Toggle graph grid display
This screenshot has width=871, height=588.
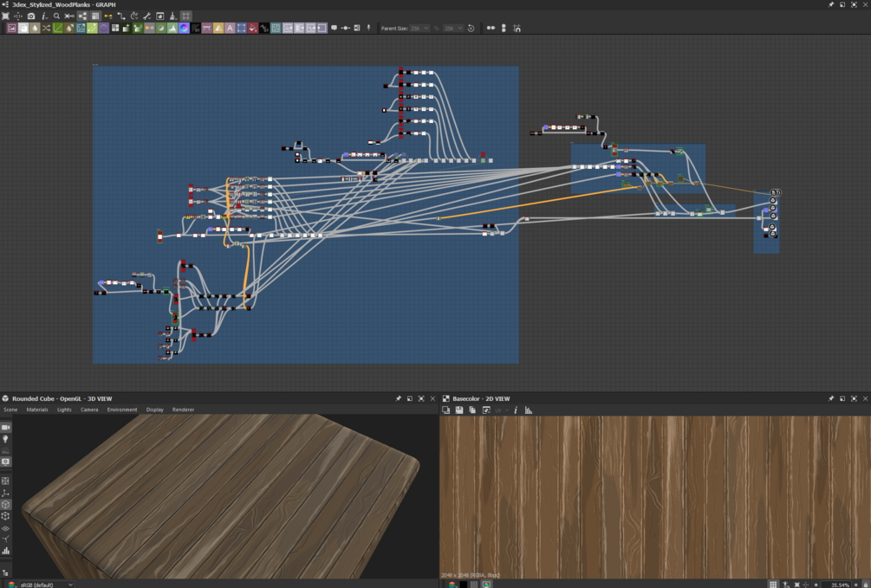coord(186,16)
